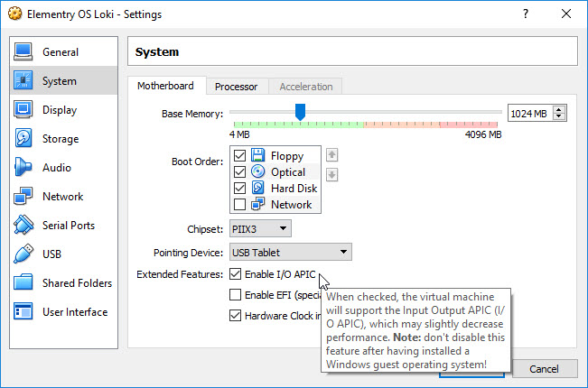Open Network settings icon in sidebar
Screen dimensions: 588x388
click(x=23, y=196)
